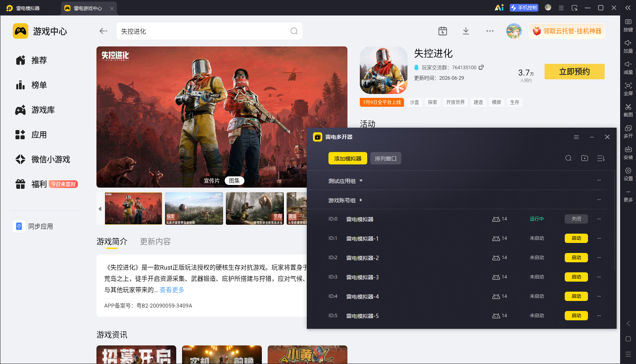Click the 开放世界 genre tag
The image size is (636, 364).
(x=456, y=102)
